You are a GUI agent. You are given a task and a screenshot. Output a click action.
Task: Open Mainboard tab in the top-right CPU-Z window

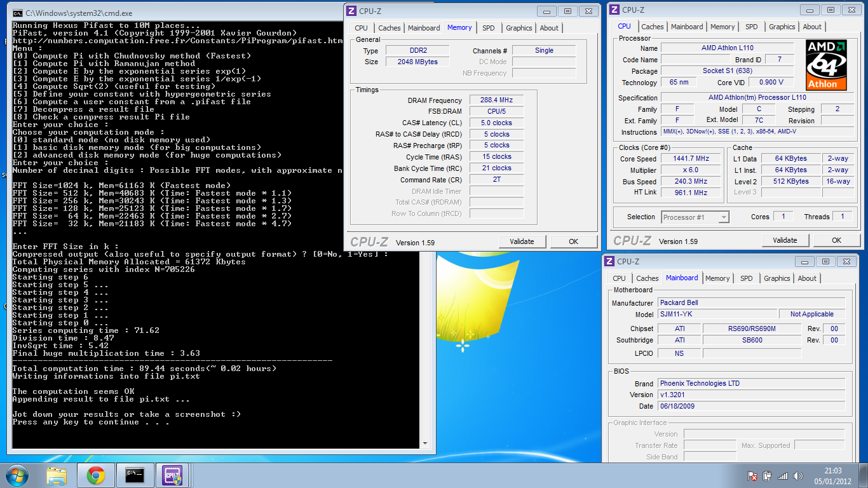687,27
